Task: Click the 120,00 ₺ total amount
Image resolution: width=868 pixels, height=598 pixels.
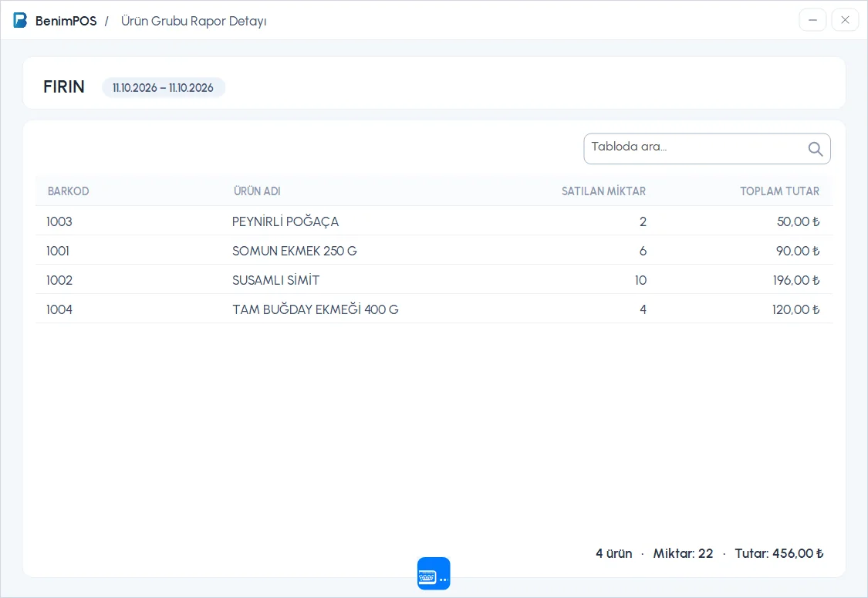Action: click(x=795, y=309)
